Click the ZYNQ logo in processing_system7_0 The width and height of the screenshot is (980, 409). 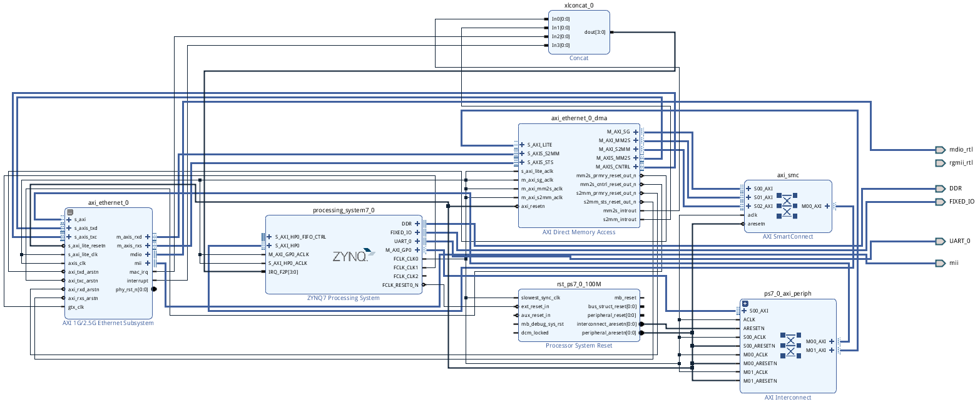pyautogui.click(x=349, y=256)
